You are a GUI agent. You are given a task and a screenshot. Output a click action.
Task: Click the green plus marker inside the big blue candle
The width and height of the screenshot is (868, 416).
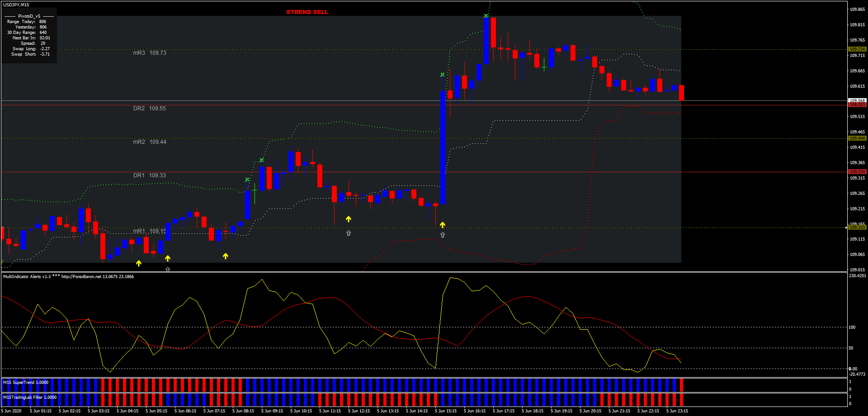[x=255, y=190]
